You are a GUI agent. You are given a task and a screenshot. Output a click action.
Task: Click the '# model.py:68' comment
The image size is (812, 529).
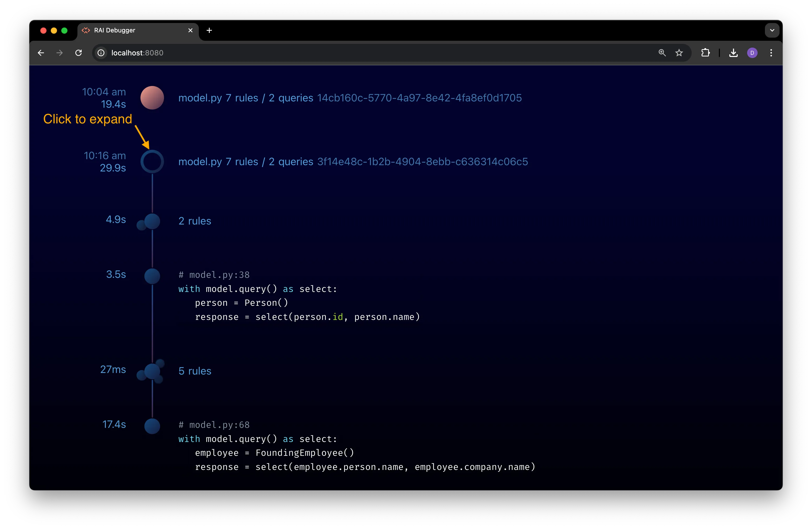pyautogui.click(x=214, y=425)
